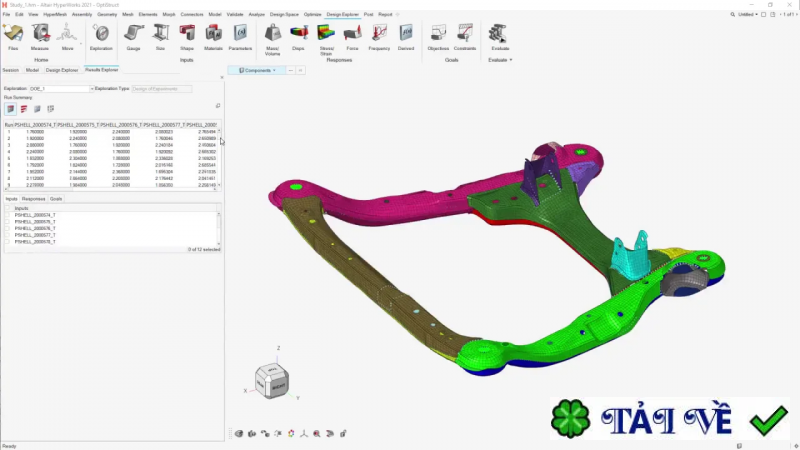Select the Disps response tool
The width and height of the screenshot is (800, 450).
[298, 37]
